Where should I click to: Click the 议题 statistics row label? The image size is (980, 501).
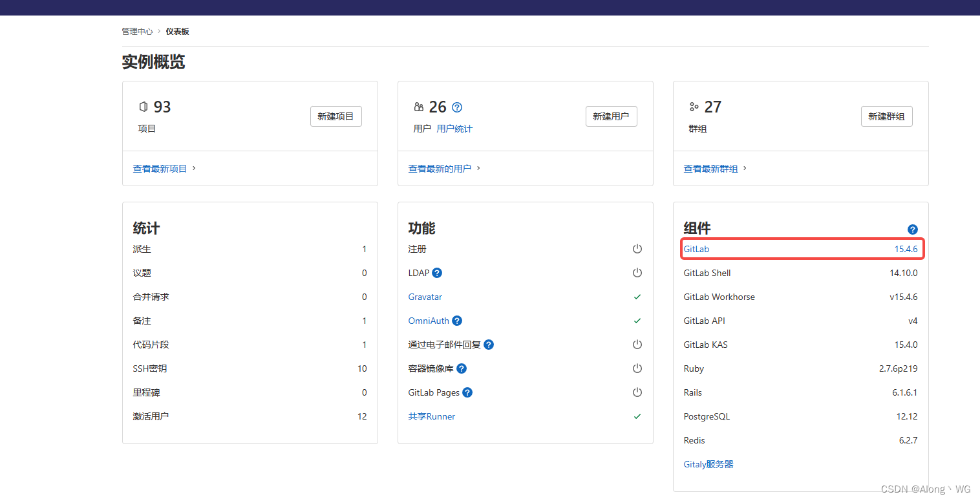coord(142,273)
